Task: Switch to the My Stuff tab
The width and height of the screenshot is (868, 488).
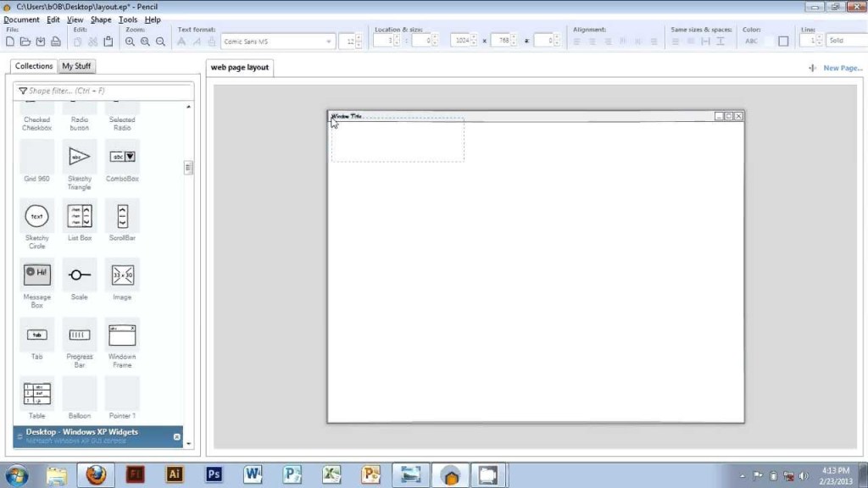Action: [76, 66]
